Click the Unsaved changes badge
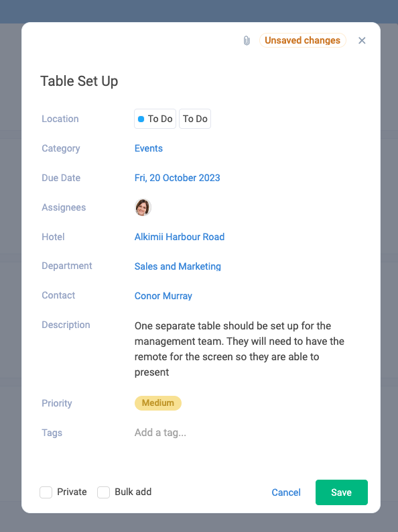This screenshot has width=398, height=532. (302, 40)
